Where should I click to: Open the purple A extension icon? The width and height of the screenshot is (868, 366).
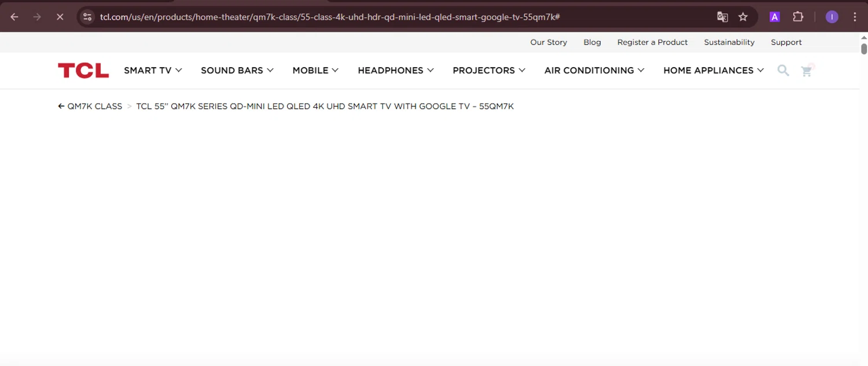[x=774, y=17]
